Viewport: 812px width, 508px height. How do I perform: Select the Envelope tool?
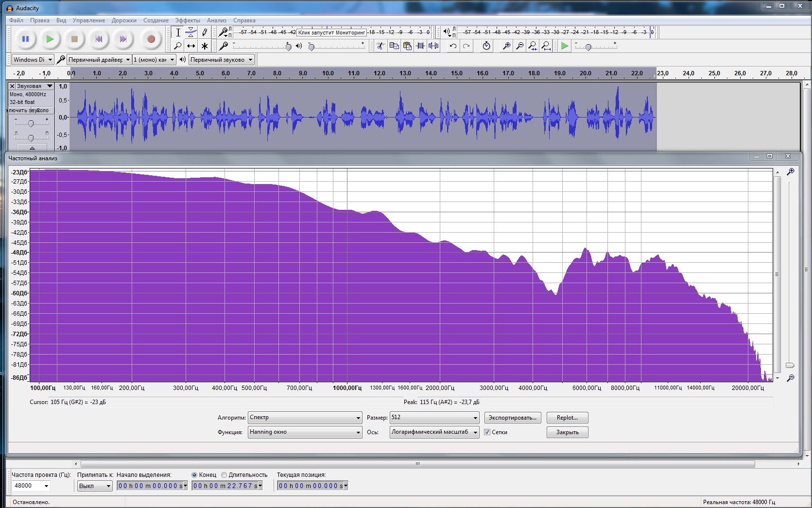click(x=191, y=33)
